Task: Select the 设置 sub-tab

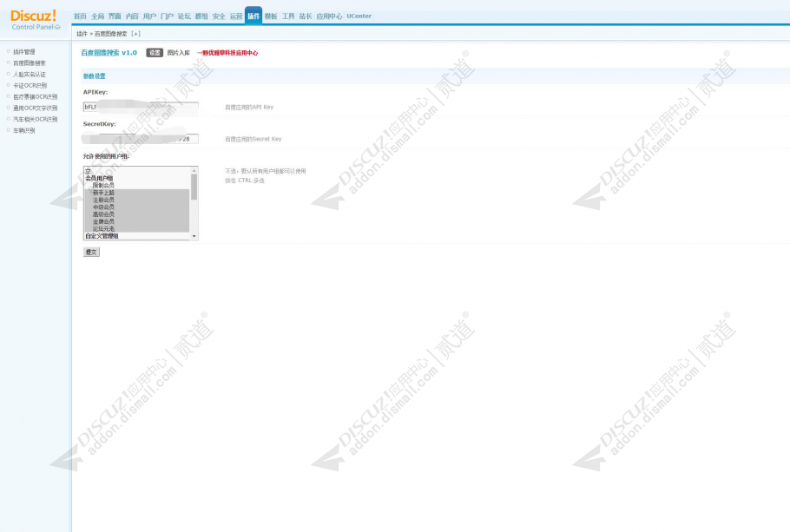Action: click(155, 53)
